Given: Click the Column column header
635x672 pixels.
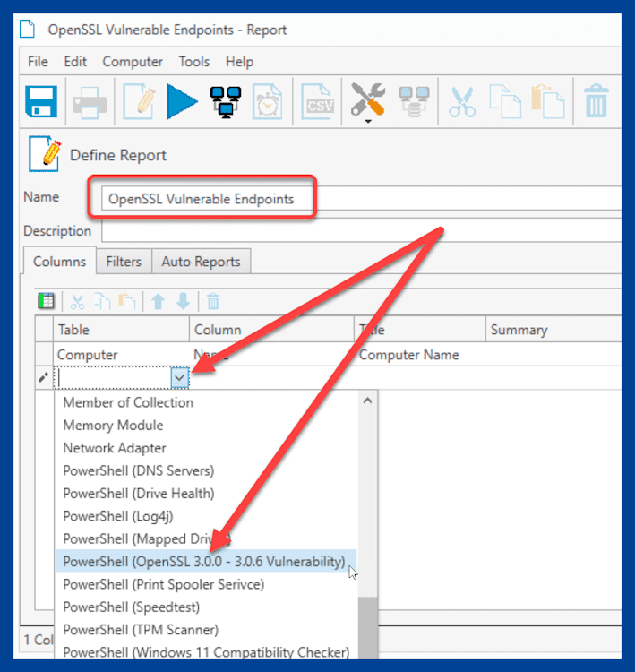Looking at the screenshot, I should pos(271,330).
